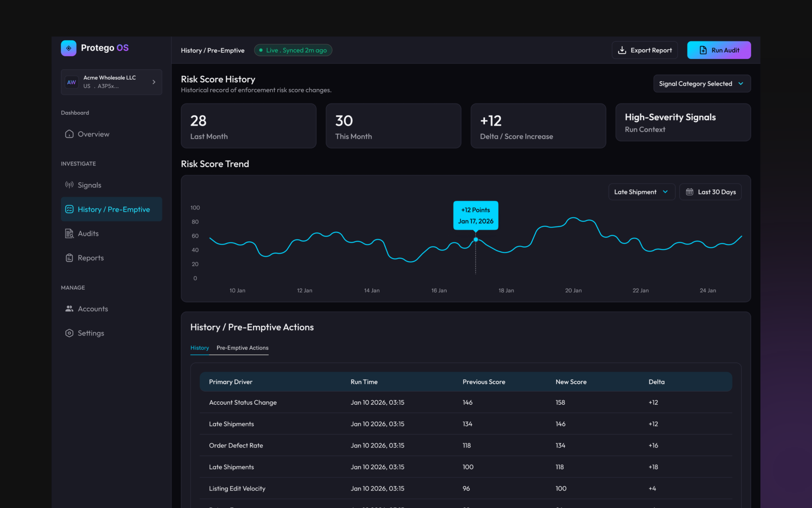Screen dimensions: 812x508
Task: Click the Delta / Score Increase card
Action: coord(538,126)
